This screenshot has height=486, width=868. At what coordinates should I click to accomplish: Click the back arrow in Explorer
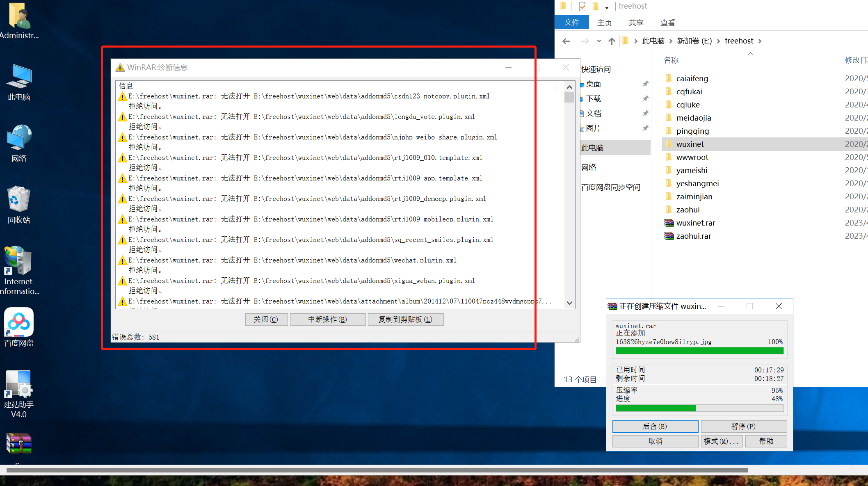coord(566,41)
